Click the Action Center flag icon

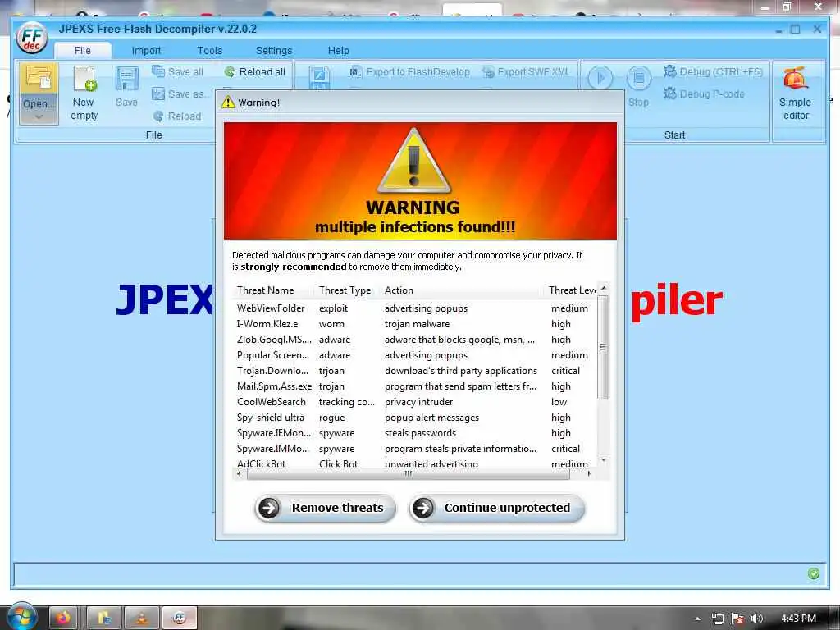pyautogui.click(x=737, y=619)
